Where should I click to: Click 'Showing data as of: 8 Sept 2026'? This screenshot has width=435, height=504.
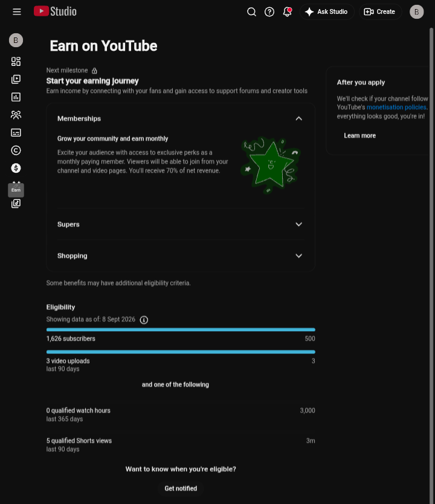click(91, 320)
